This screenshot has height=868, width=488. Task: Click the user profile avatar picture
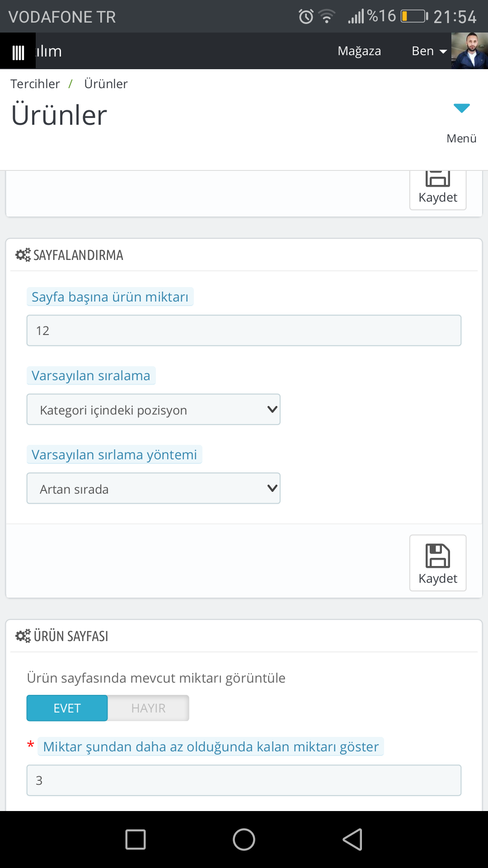pyautogui.click(x=469, y=51)
